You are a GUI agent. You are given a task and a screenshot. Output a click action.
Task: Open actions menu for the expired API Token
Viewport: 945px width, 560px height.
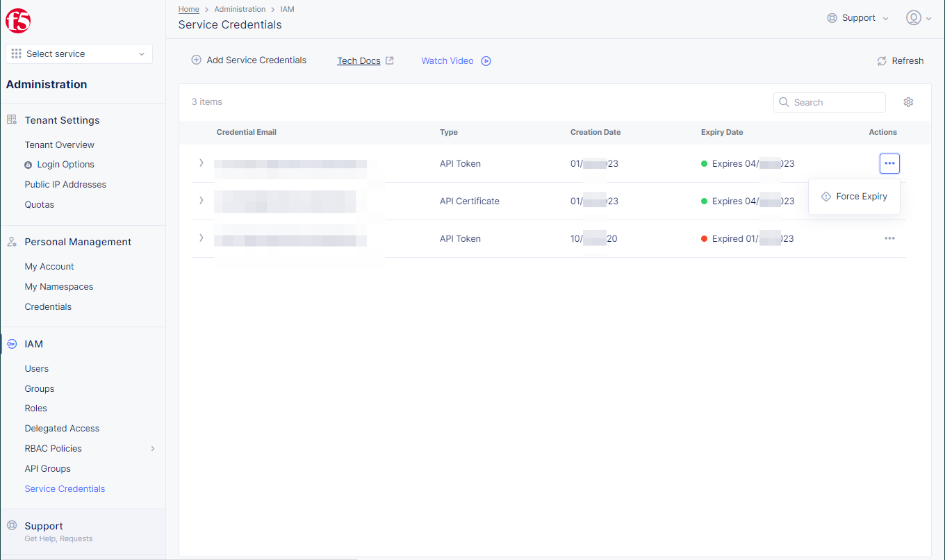click(x=889, y=238)
